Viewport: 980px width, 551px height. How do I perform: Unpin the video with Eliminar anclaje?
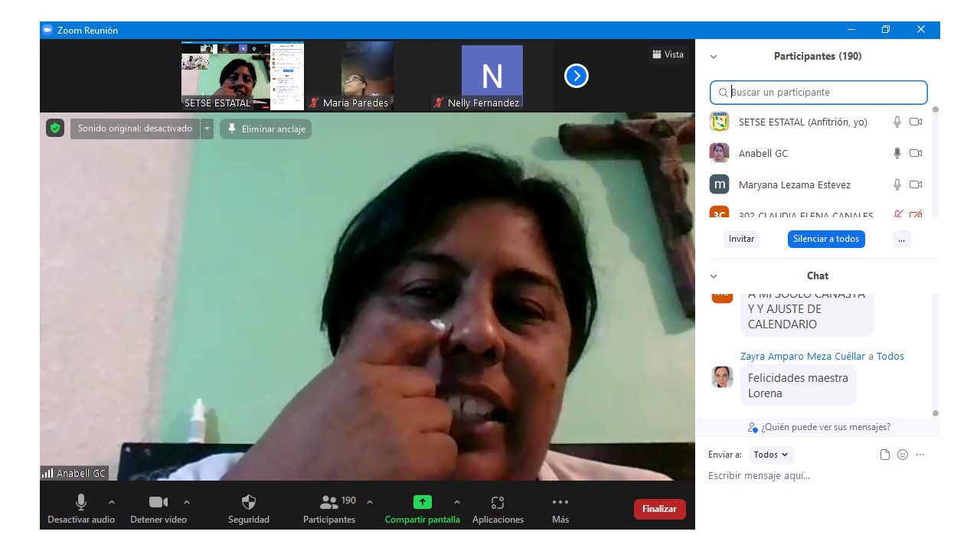[x=266, y=129]
